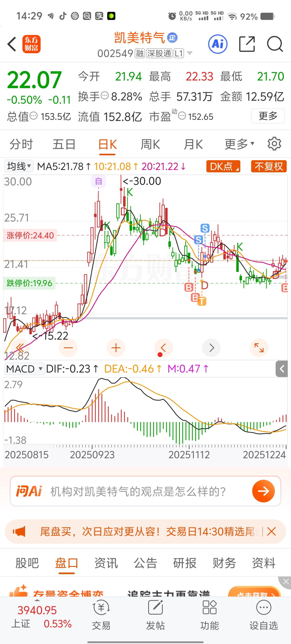Tap the 融 margin tag

[140, 53]
